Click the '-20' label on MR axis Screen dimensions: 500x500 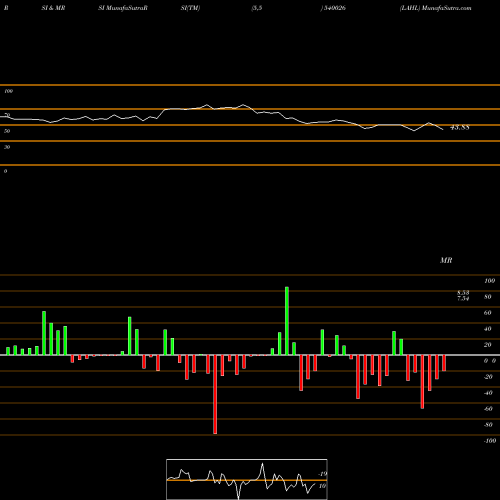[488, 377]
